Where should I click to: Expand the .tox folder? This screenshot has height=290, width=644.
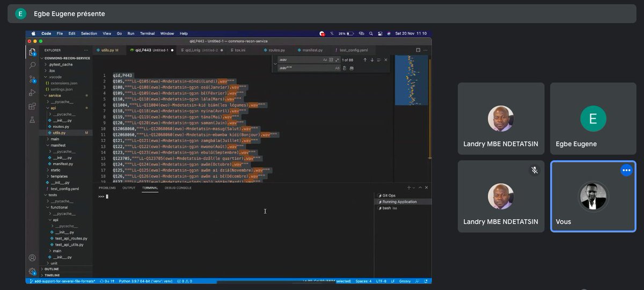point(52,70)
